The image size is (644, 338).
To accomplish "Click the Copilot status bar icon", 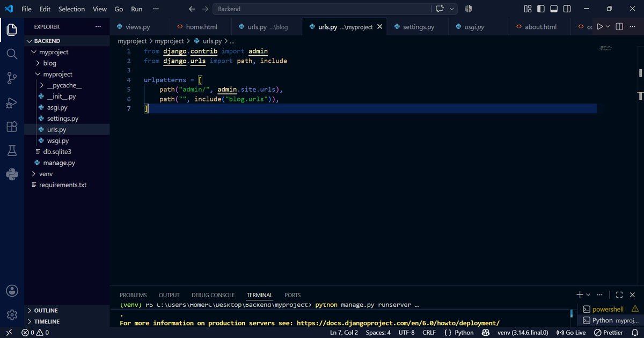I will click(486, 333).
